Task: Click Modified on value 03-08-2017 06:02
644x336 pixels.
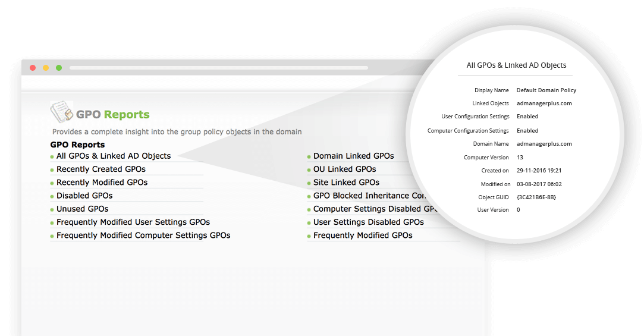Action: pyautogui.click(x=539, y=184)
